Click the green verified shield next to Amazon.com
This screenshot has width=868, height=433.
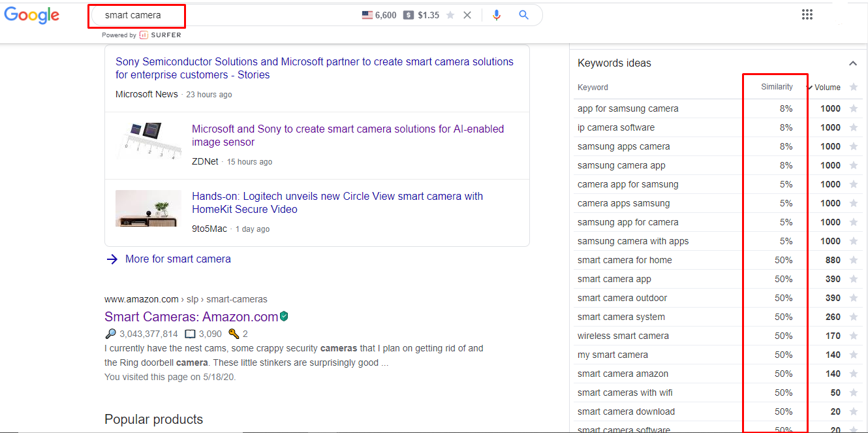click(x=284, y=317)
